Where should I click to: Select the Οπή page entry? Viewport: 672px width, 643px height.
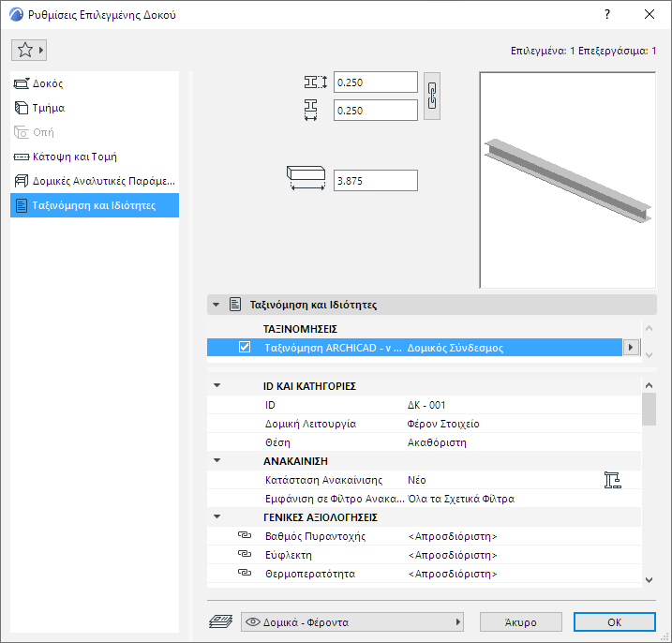[95, 132]
